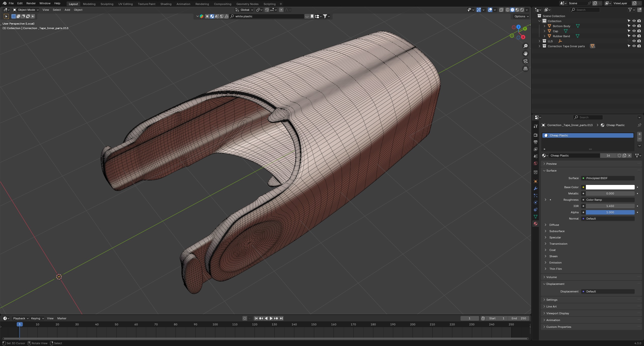Toggle proportional editing
The image size is (644, 346).
(281, 10)
